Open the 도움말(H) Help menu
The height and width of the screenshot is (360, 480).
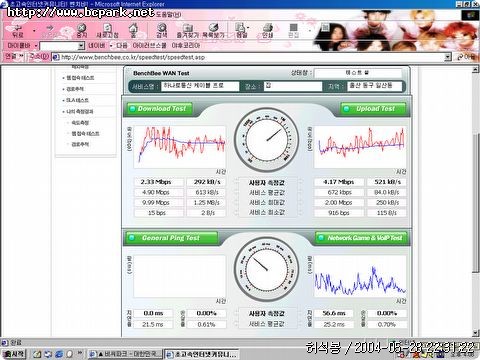coord(168,15)
